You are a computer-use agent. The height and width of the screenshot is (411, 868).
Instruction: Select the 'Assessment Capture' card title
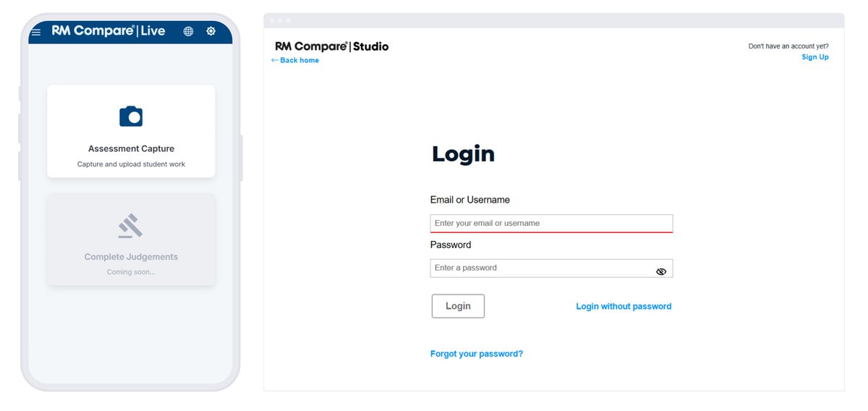click(131, 148)
